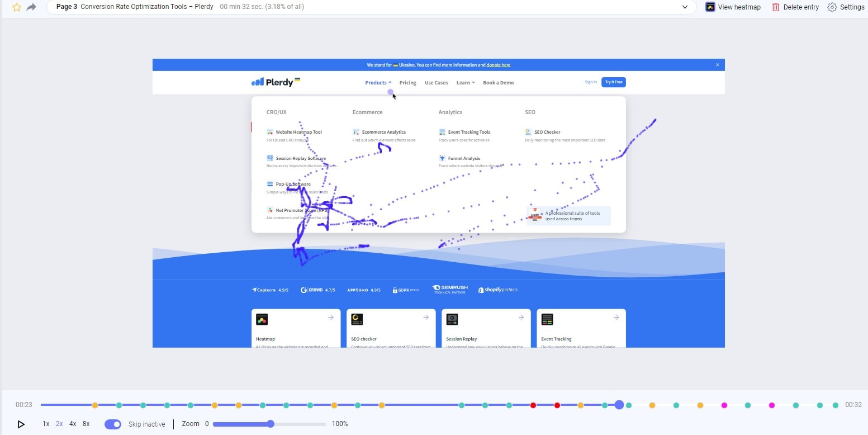The image size is (868, 435).
Task: Open Event Tracking Tools link
Action: pyautogui.click(x=469, y=133)
